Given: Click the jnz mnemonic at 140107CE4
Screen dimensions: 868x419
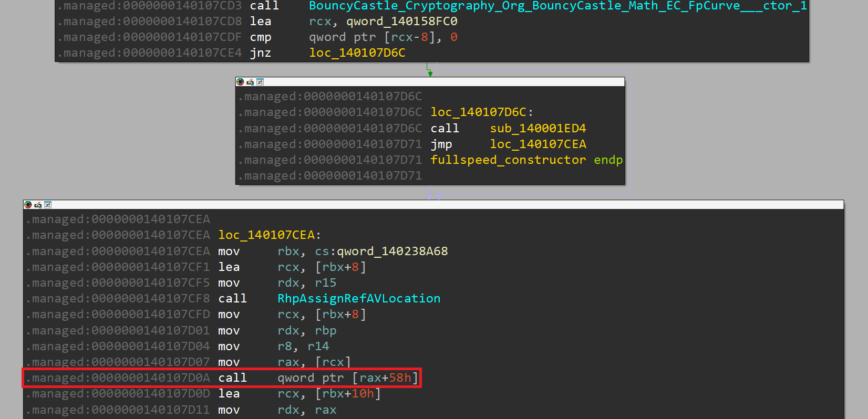Looking at the screenshot, I should pyautogui.click(x=261, y=53).
